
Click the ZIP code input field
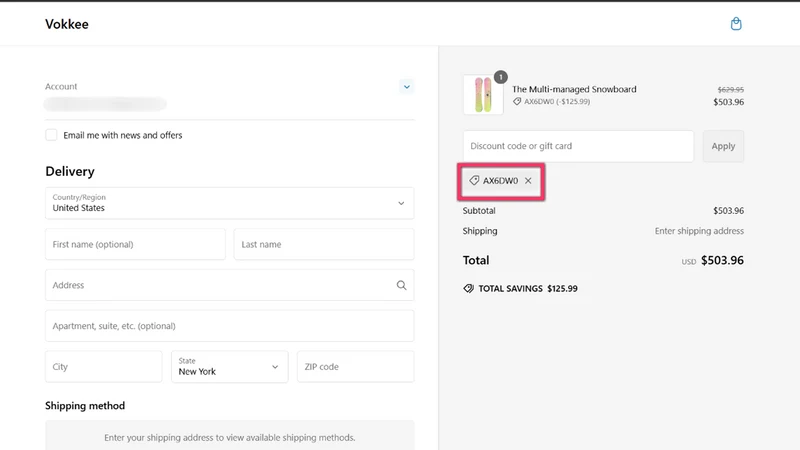pyautogui.click(x=356, y=366)
